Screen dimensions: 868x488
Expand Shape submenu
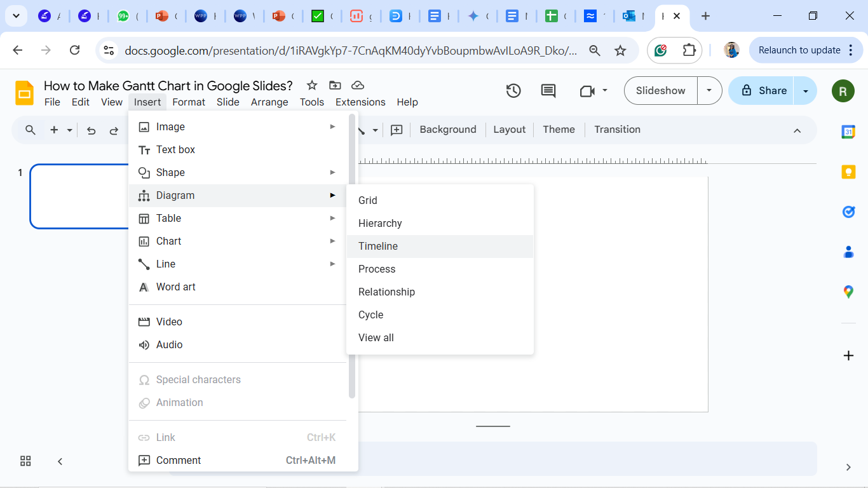tap(332, 172)
